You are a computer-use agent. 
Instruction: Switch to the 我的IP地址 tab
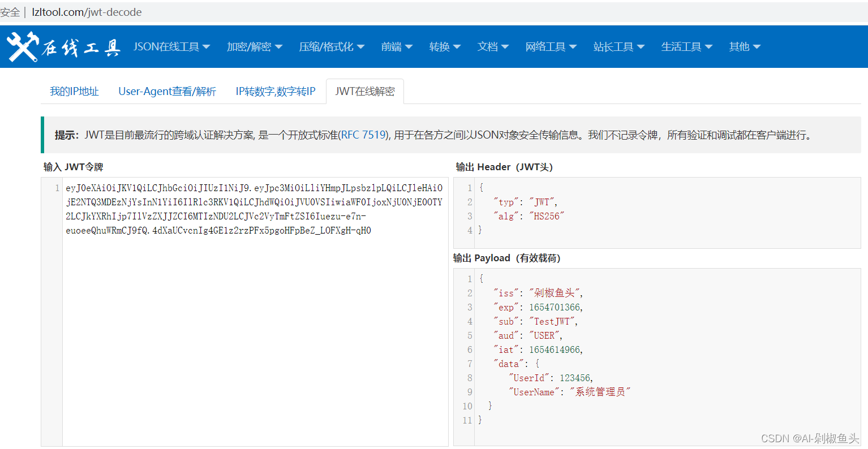point(74,92)
